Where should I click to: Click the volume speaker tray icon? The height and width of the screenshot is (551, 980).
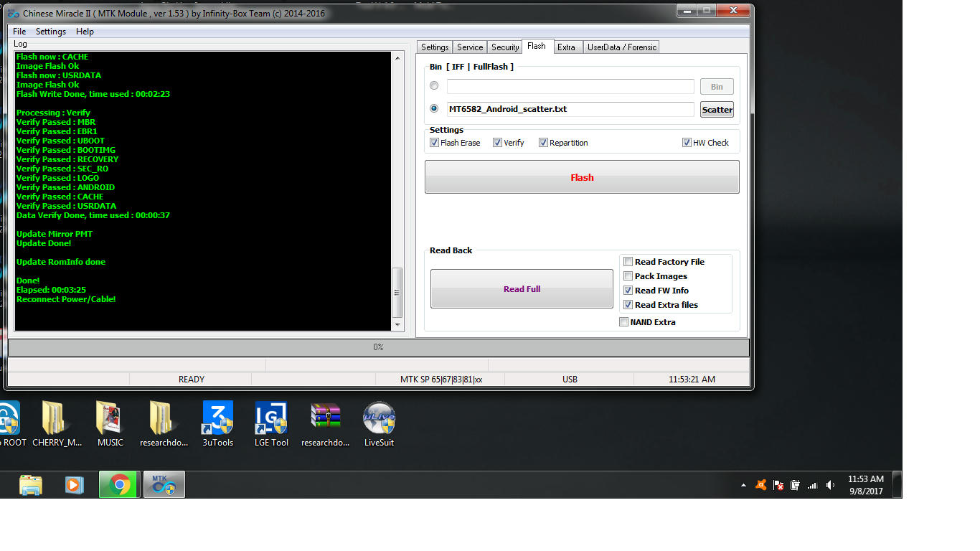click(x=830, y=485)
